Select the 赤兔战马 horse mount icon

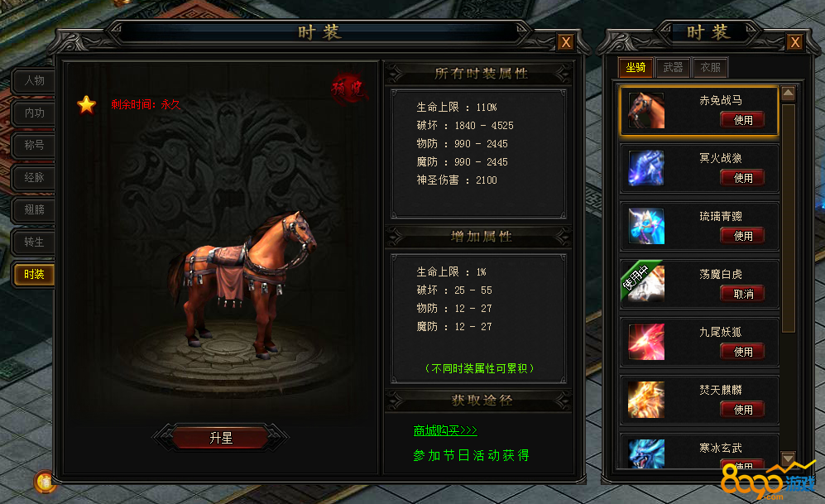(x=646, y=110)
